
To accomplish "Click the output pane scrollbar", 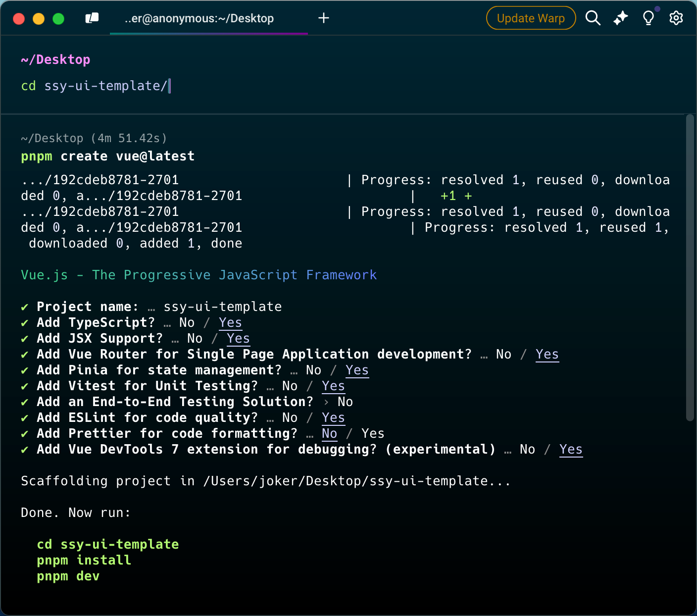I will pyautogui.click(x=690, y=267).
